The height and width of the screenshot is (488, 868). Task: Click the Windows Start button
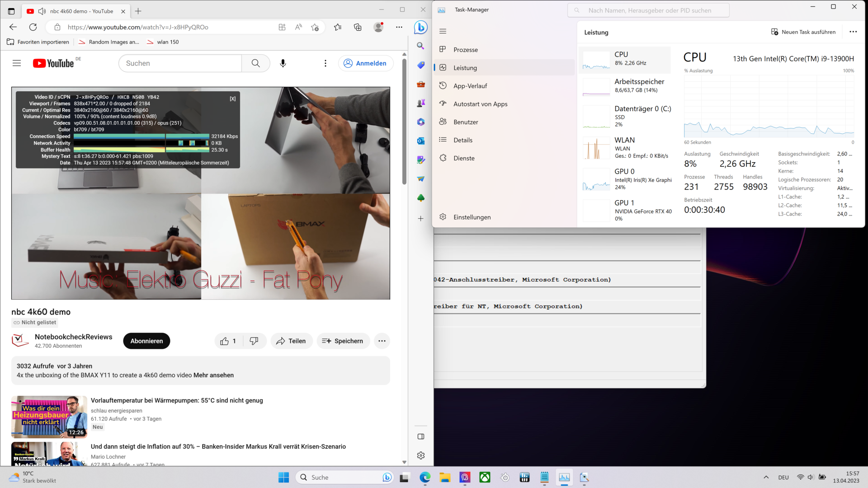pyautogui.click(x=283, y=478)
